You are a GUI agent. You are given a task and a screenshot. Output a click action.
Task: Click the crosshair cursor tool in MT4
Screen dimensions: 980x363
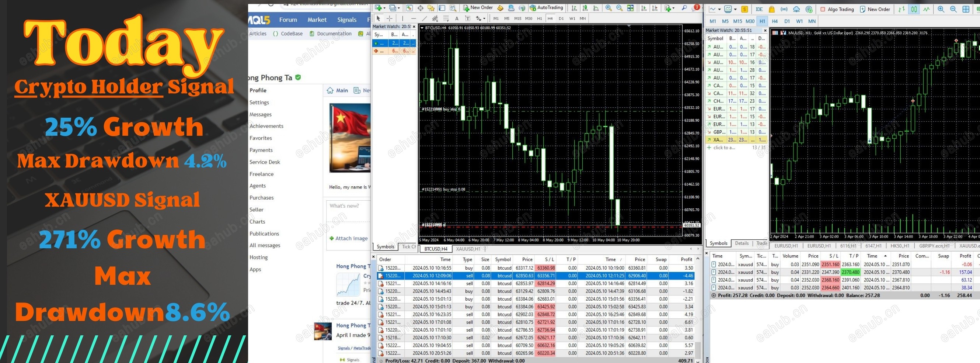coord(390,18)
